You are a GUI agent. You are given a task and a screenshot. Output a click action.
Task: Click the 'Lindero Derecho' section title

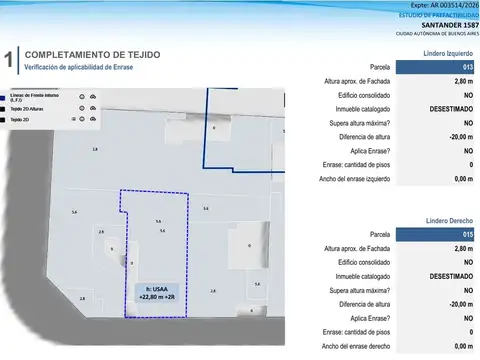click(449, 221)
